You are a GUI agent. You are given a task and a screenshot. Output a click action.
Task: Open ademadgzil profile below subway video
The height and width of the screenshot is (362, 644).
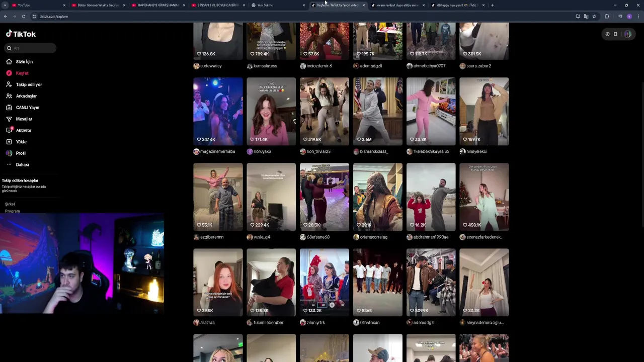(424, 323)
